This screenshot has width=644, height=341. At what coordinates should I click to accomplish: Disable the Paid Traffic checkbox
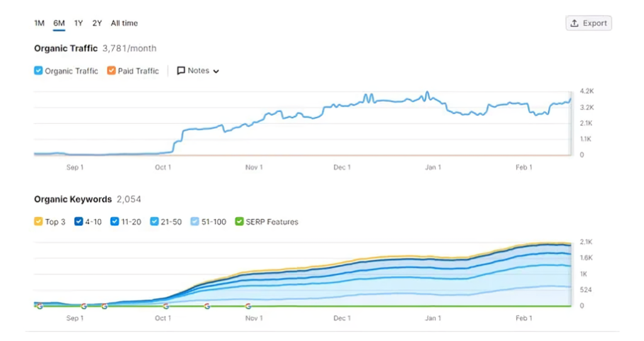tap(111, 71)
